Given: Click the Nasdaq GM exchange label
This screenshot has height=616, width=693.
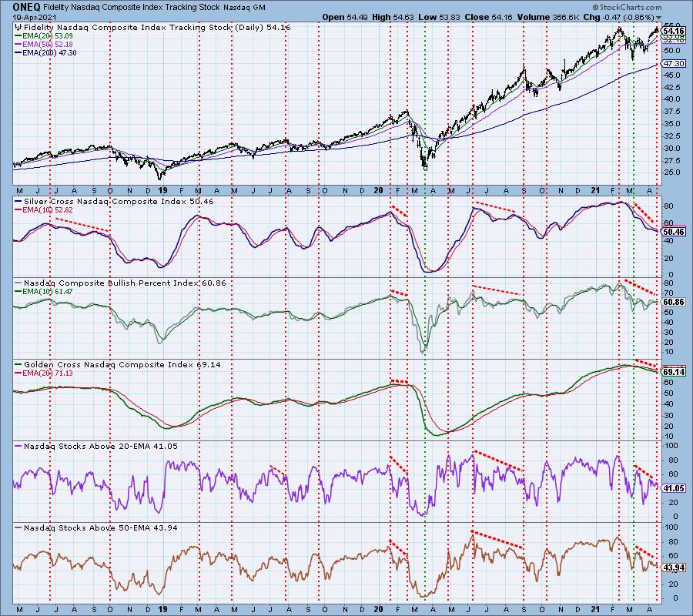Looking at the screenshot, I should (244, 8).
